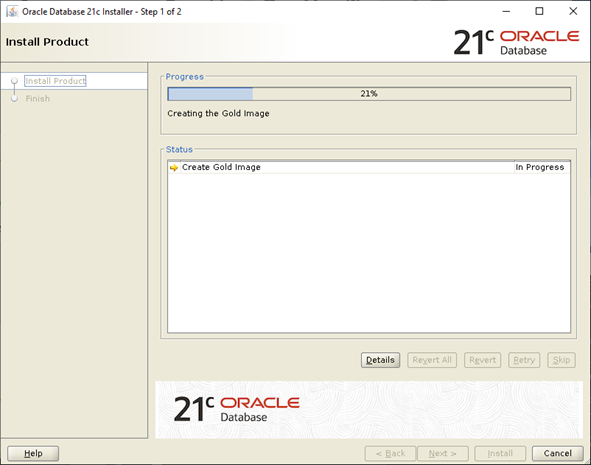This screenshot has height=465, width=591.
Task: Click the 21c Oracle Database logo in header
Action: (x=516, y=42)
